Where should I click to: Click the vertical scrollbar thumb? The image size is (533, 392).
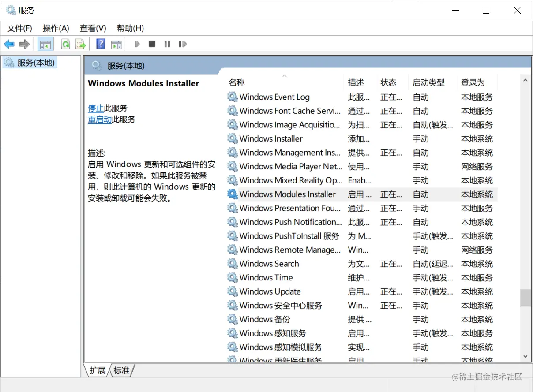[x=525, y=298]
